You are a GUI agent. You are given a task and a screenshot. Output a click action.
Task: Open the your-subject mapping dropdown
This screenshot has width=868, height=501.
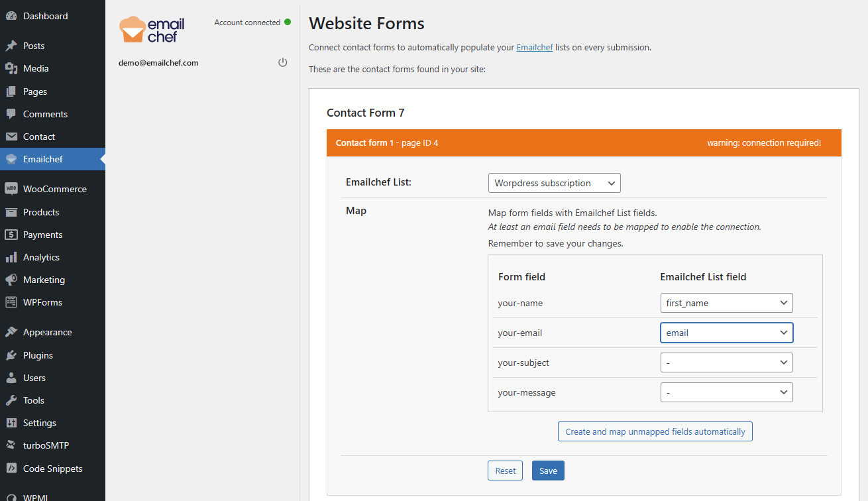coord(727,362)
